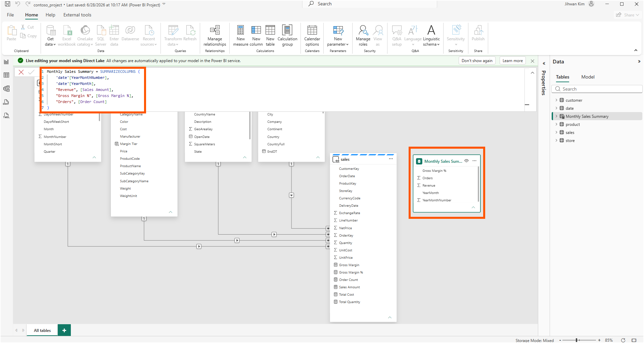Collapse the sales table card
This screenshot has height=343, width=644.
click(389, 317)
